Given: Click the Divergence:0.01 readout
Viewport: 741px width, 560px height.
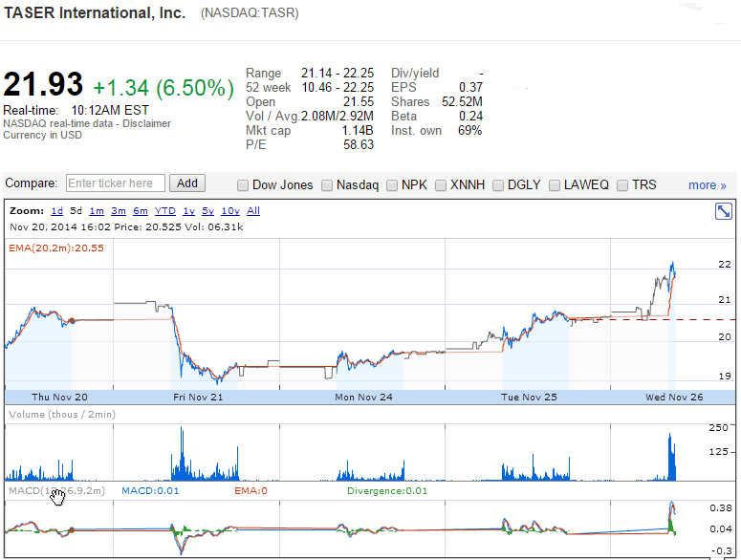Looking at the screenshot, I should [387, 491].
